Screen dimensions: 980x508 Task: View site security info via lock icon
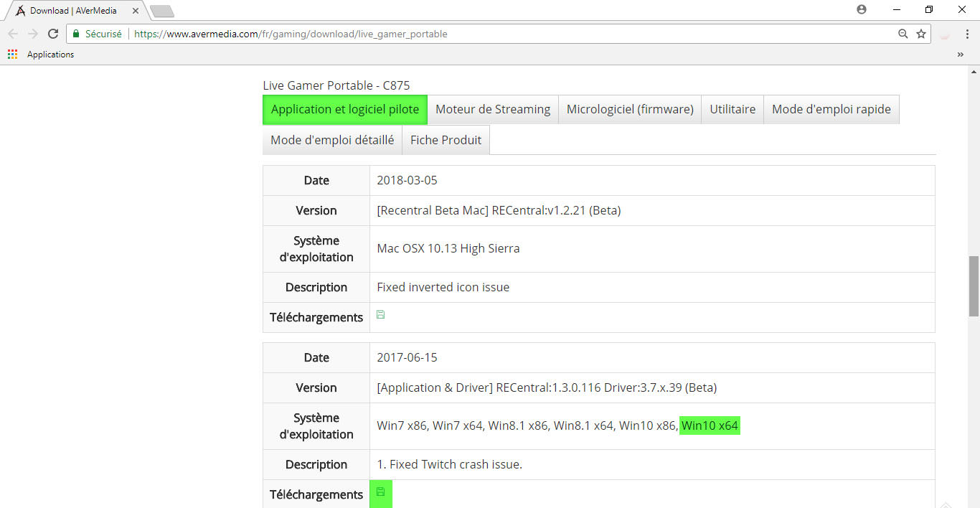(76, 34)
